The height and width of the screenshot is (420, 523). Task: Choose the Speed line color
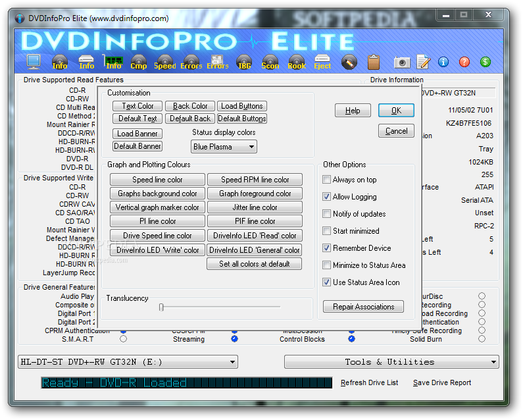pyautogui.click(x=157, y=180)
